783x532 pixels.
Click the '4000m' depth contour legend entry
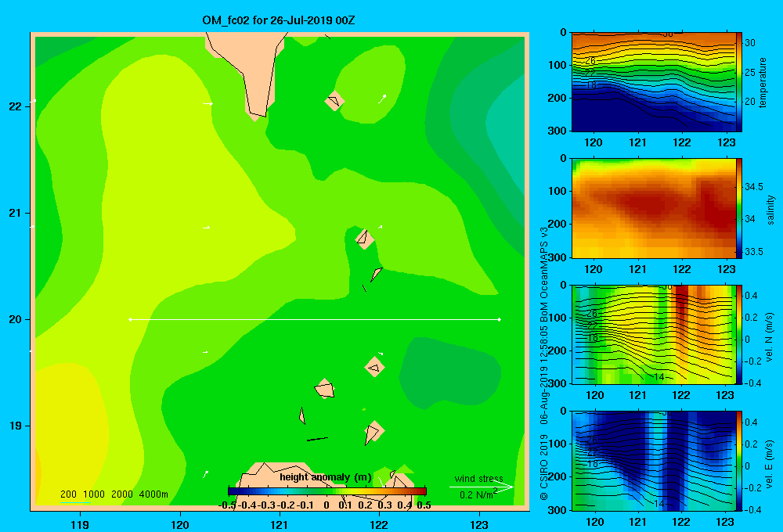(153, 494)
